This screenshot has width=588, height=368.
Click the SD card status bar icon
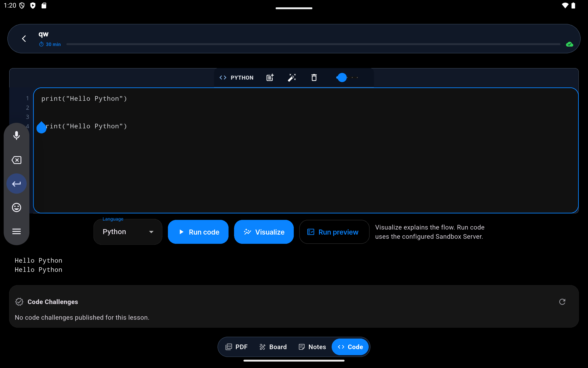pos(44,5)
